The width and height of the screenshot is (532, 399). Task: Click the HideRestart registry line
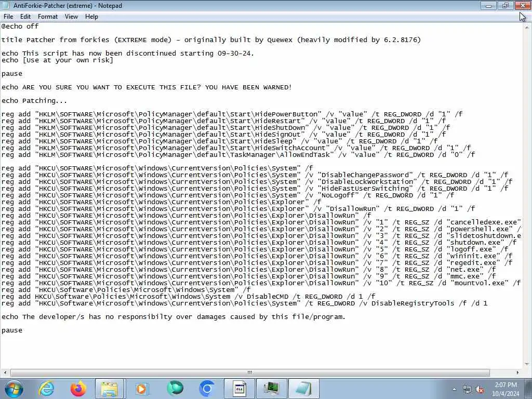coord(223,121)
